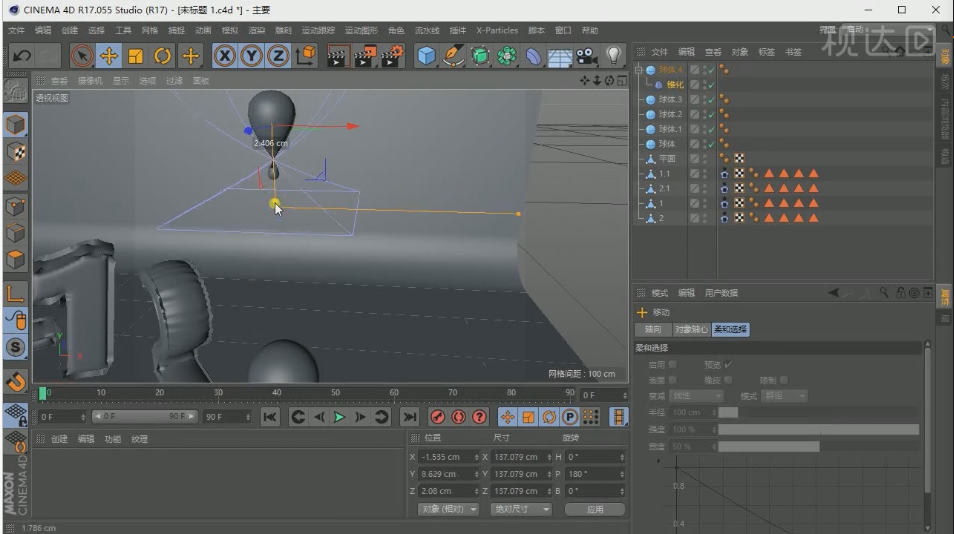Adjust the 宽度 width slider bar
The width and height of the screenshot is (954, 534).
pos(818,446)
